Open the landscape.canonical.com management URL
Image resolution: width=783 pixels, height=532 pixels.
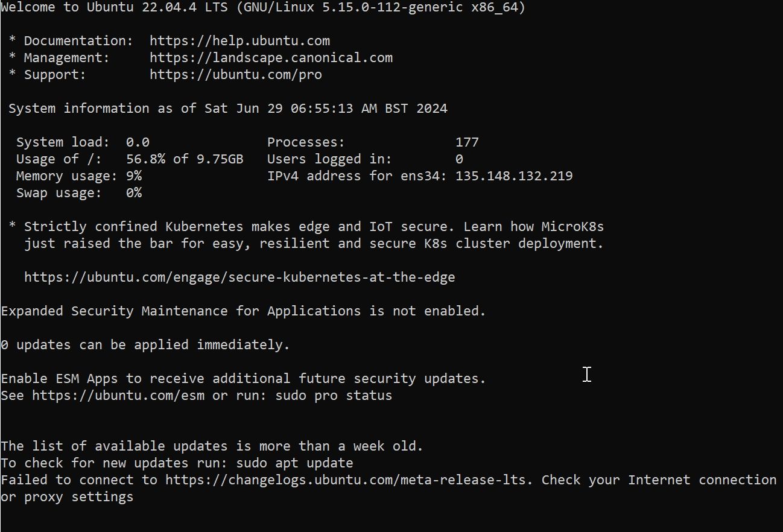pos(271,58)
